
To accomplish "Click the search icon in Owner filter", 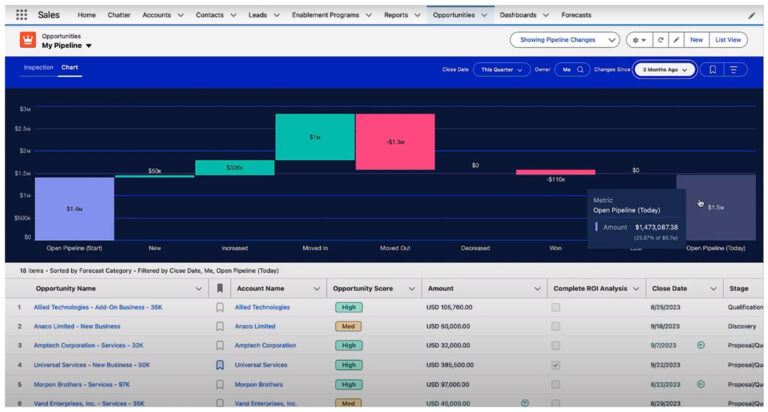I will click(580, 70).
